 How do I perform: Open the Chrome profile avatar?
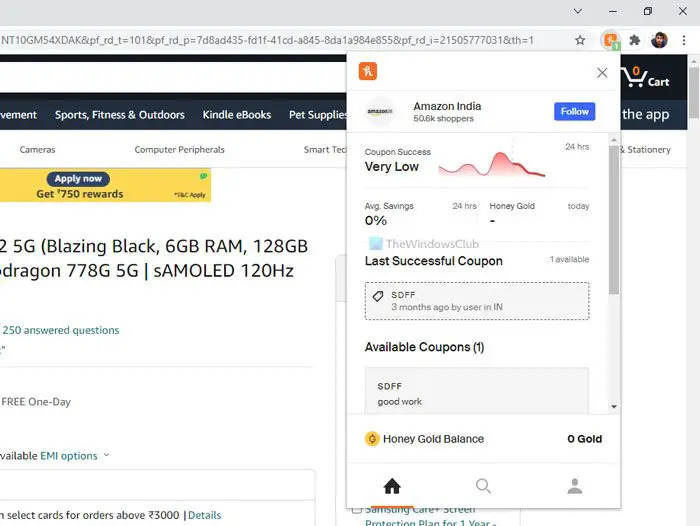(659, 40)
